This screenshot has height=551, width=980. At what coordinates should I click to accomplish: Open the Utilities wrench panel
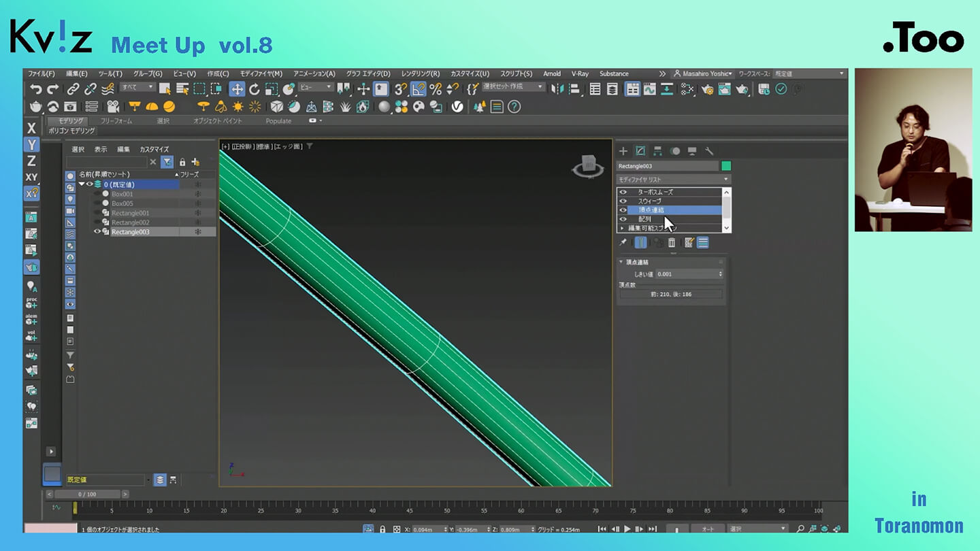click(709, 151)
